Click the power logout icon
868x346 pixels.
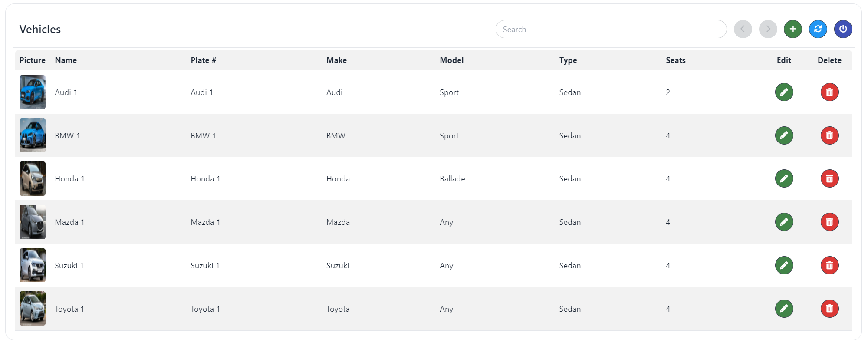843,29
